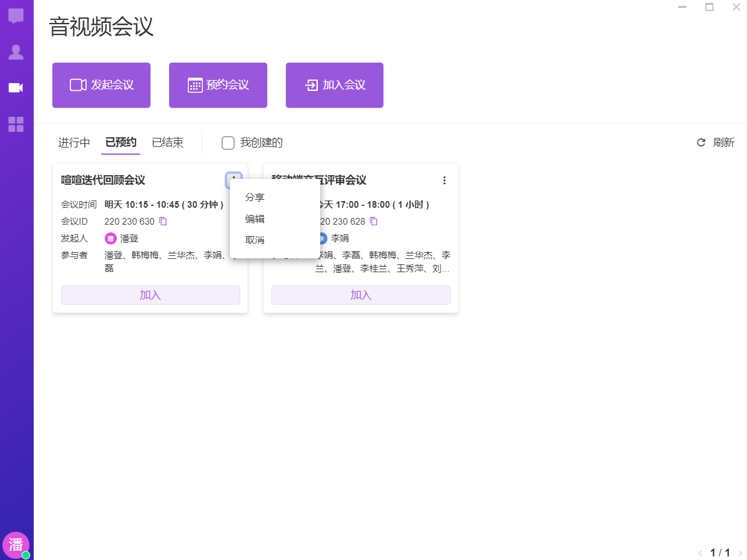The width and height of the screenshot is (747, 560).
Task: Choose 编辑 in the context menu
Action: pyautogui.click(x=255, y=219)
